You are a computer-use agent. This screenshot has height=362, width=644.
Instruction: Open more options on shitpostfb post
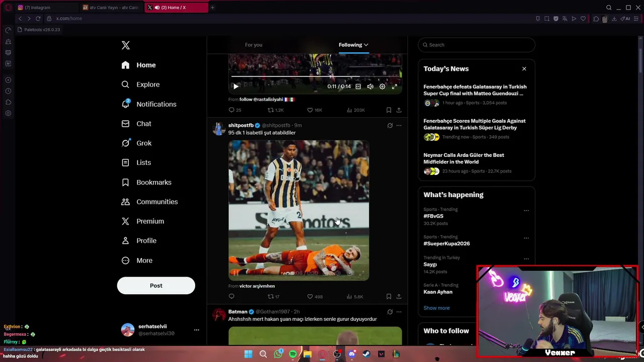pyautogui.click(x=399, y=126)
